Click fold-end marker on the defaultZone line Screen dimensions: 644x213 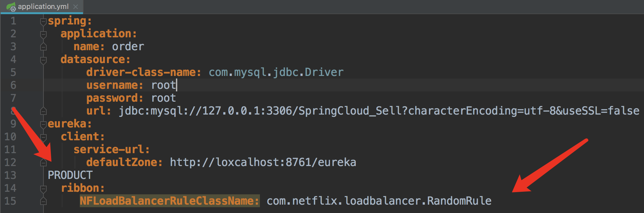[x=43, y=163]
